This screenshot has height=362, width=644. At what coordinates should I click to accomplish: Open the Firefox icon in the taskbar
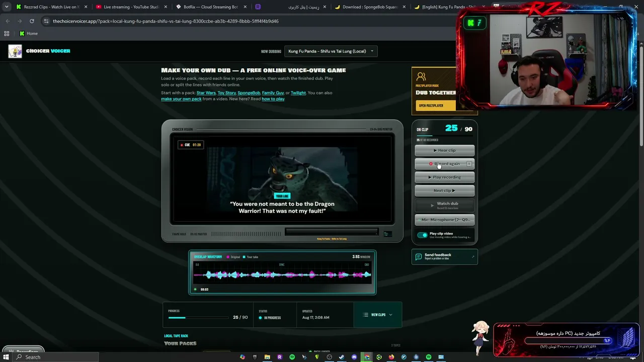click(x=391, y=357)
